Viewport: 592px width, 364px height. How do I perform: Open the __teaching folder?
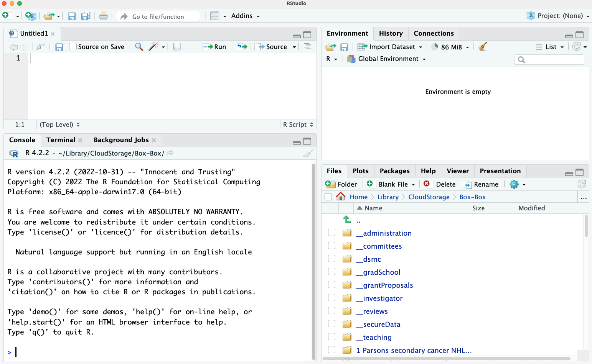coord(374,337)
